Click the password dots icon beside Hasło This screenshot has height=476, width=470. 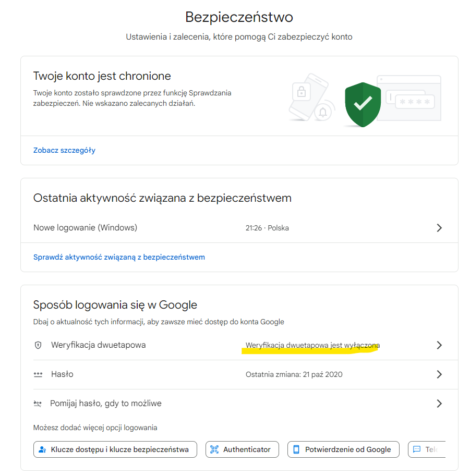(38, 374)
